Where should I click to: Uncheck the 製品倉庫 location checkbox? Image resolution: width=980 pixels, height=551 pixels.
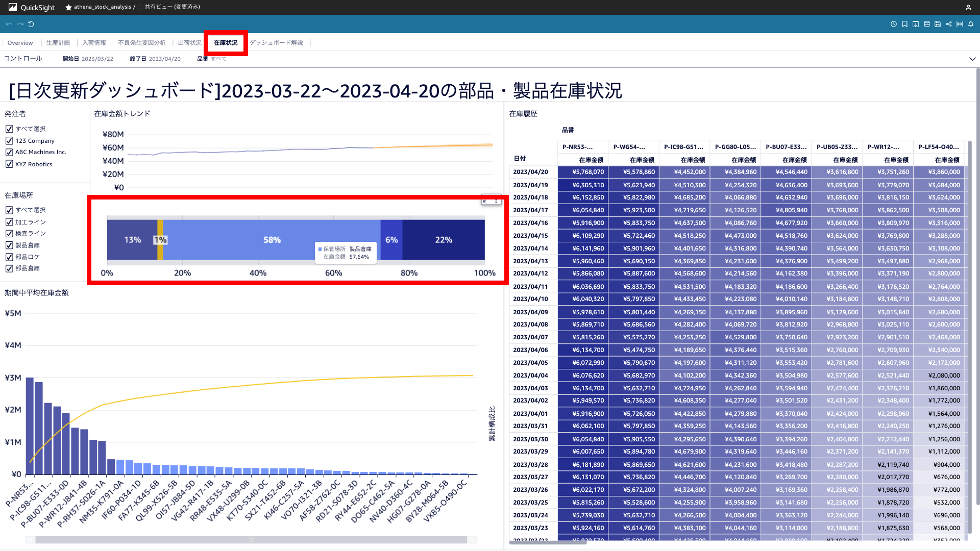pos(9,245)
